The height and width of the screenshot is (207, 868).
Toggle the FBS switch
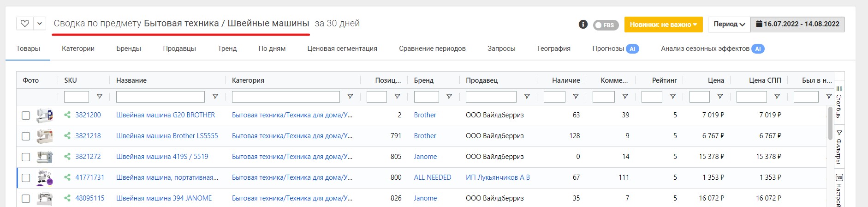[605, 25]
